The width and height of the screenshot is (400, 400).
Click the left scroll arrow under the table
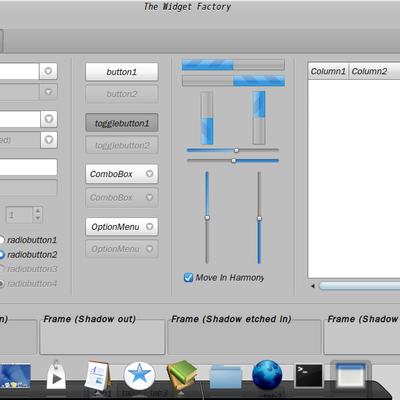click(313, 286)
